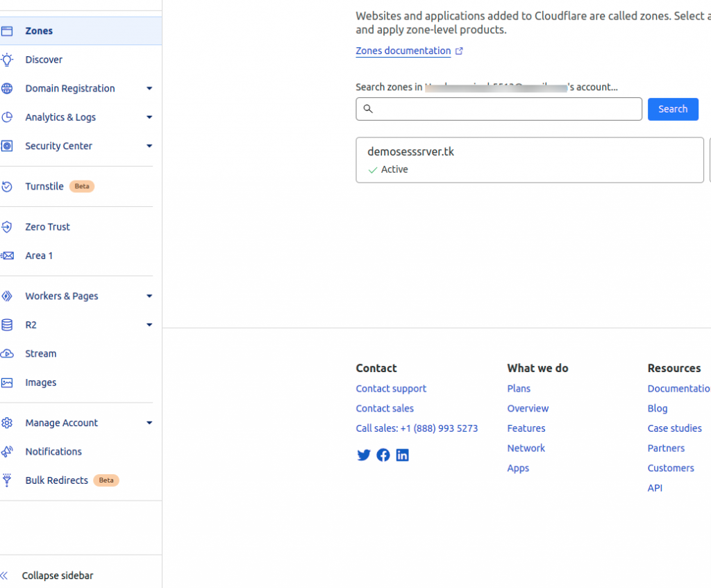Expand Manage Account dropdown arrow
The height and width of the screenshot is (588, 711).
149,423
